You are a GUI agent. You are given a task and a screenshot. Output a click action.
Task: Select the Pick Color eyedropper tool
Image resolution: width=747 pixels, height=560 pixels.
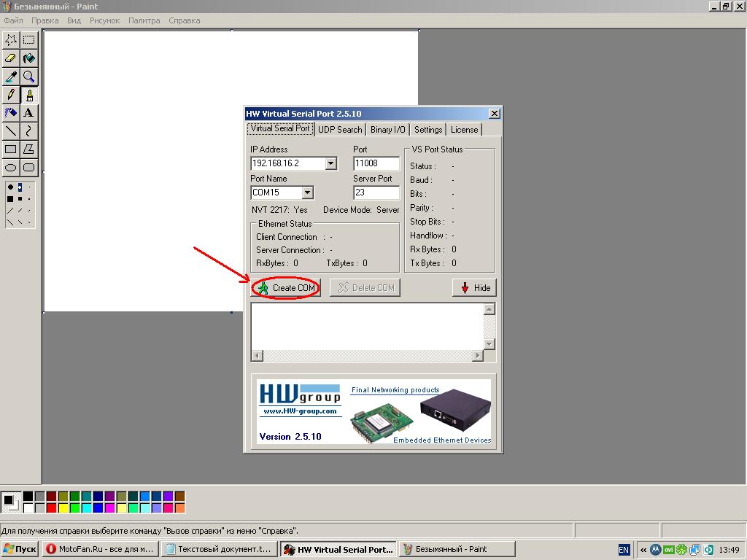[10, 77]
